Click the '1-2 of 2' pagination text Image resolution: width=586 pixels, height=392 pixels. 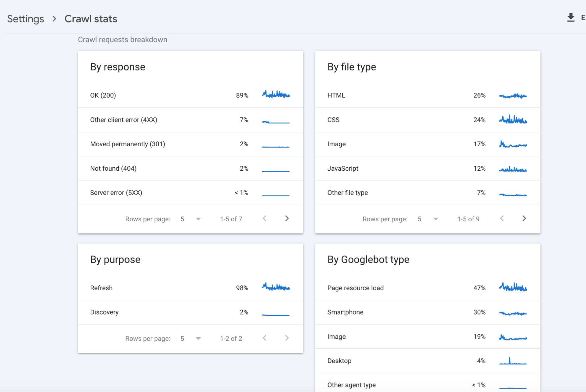click(231, 338)
